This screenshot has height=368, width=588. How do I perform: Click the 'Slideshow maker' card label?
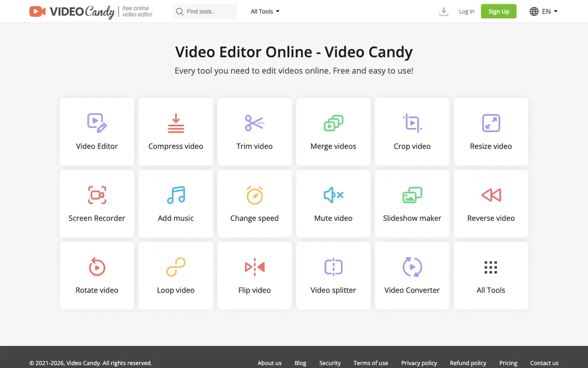412,218
